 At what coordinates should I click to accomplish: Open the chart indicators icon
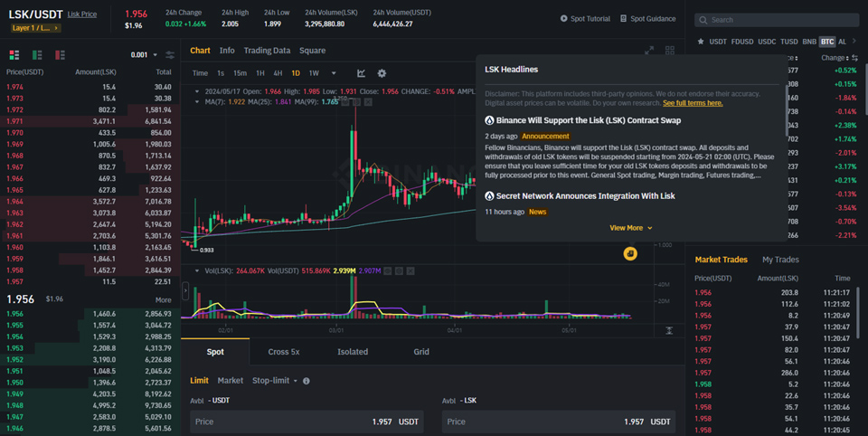click(x=361, y=73)
